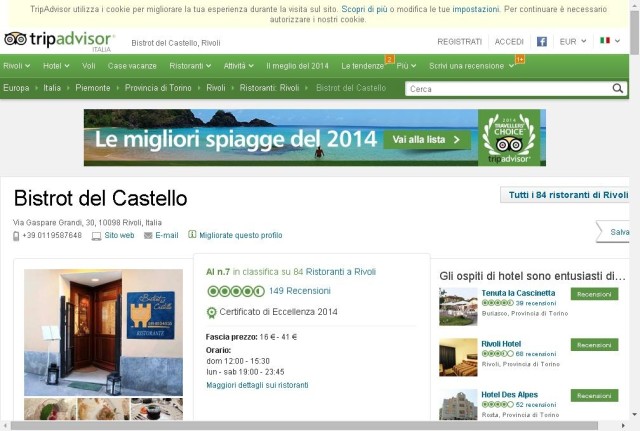Click Rivoli Hotel rating bubbles

click(498, 354)
